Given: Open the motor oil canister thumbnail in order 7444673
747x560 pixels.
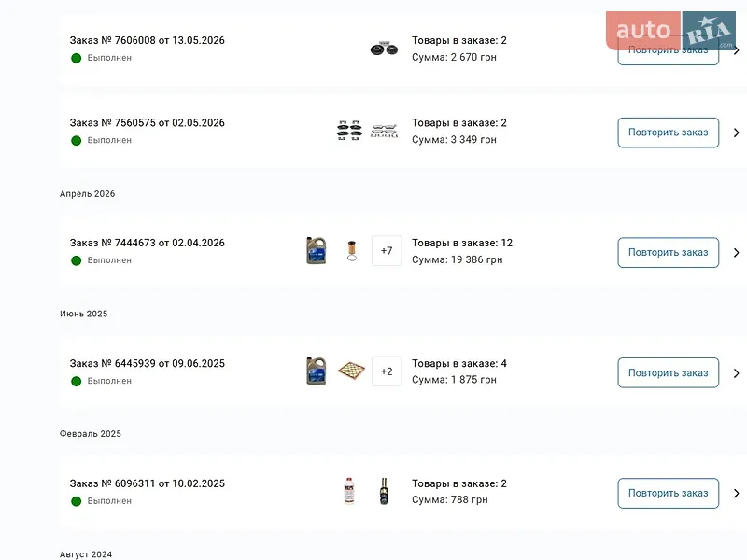Looking at the screenshot, I should (316, 250).
